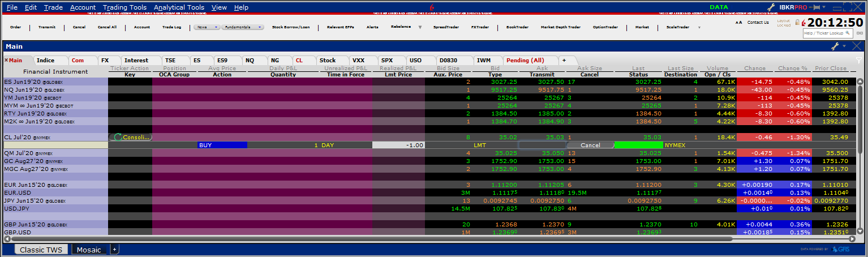The width and height of the screenshot is (868, 257).
Task: Click the Transmit toolbar button
Action: (x=47, y=27)
